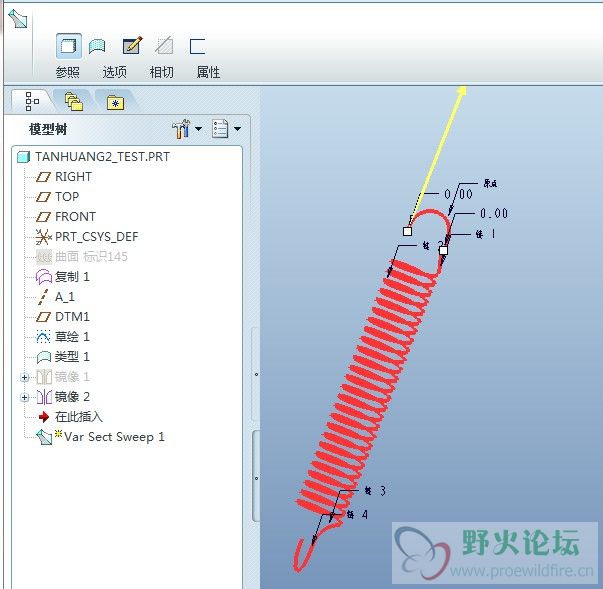This screenshot has height=589, width=603.
Task: Select the 类型 1 feature
Action: coord(72,357)
